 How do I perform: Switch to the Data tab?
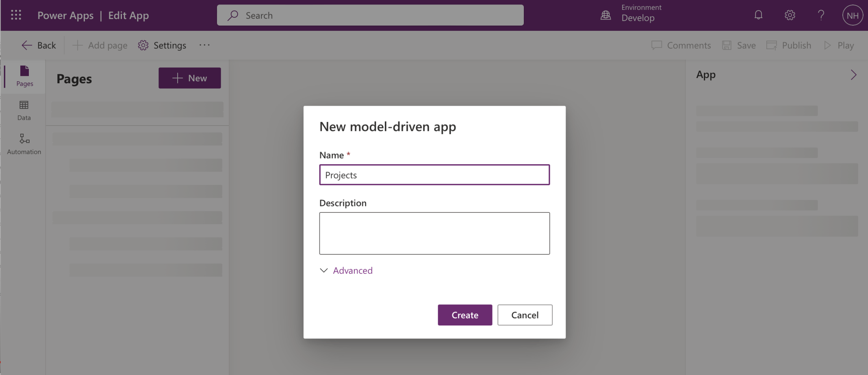pyautogui.click(x=24, y=111)
